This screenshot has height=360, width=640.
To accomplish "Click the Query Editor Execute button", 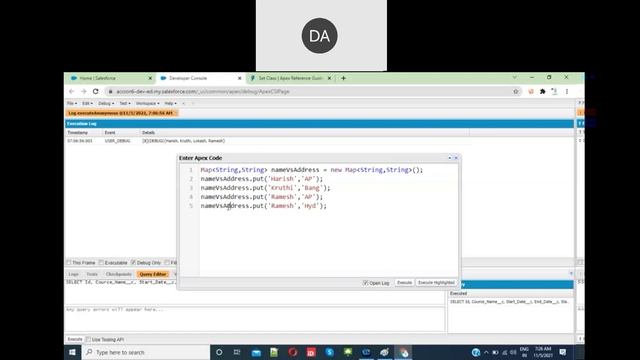I will (75, 339).
